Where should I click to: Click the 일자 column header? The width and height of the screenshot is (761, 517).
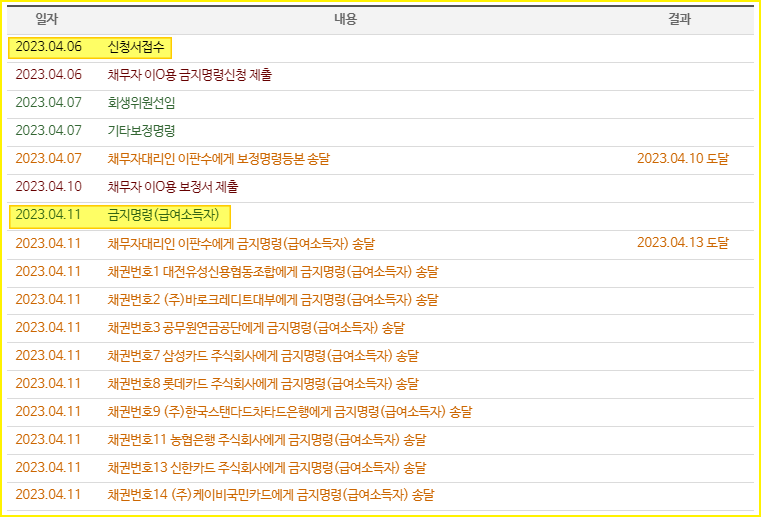(47, 19)
